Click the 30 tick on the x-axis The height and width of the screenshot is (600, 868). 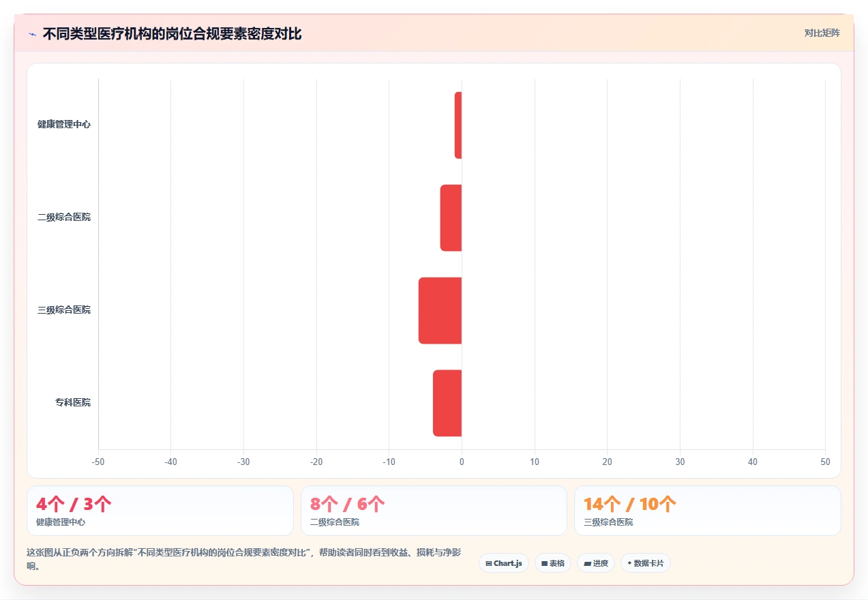(x=680, y=462)
